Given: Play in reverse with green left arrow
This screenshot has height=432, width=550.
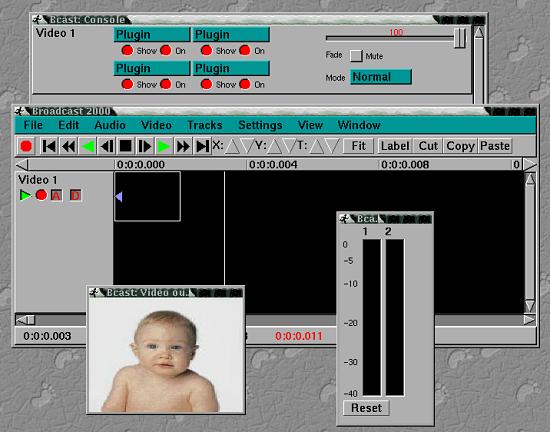Looking at the screenshot, I should click(x=88, y=146).
